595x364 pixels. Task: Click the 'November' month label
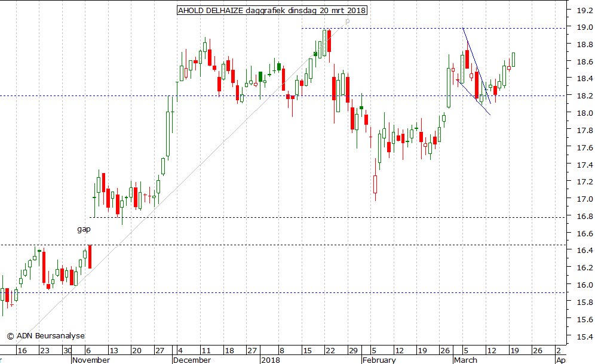pyautogui.click(x=91, y=360)
